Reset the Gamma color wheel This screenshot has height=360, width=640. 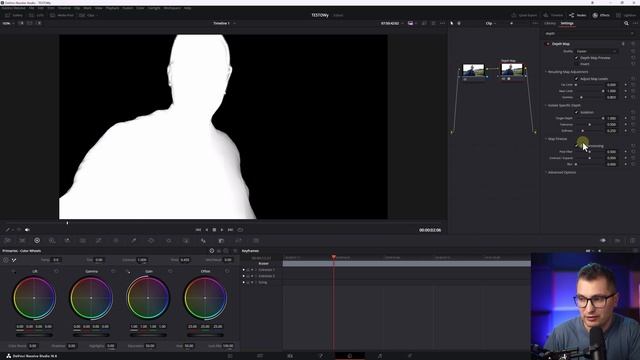point(113,271)
